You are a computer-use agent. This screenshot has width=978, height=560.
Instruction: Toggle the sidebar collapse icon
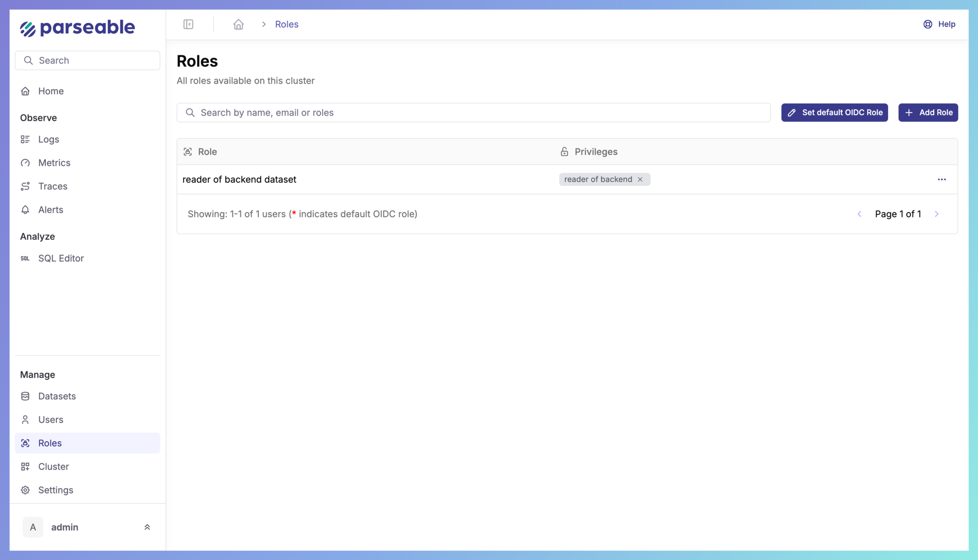[x=188, y=24]
